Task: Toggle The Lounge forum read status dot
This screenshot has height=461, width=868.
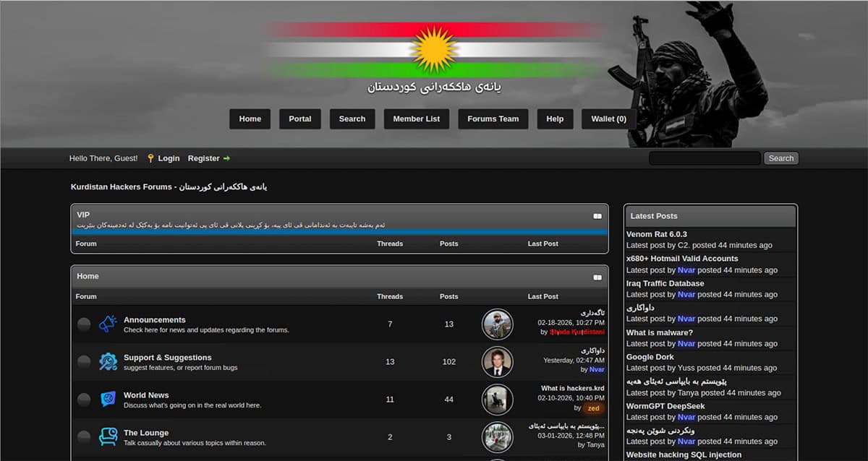Action: tap(84, 436)
